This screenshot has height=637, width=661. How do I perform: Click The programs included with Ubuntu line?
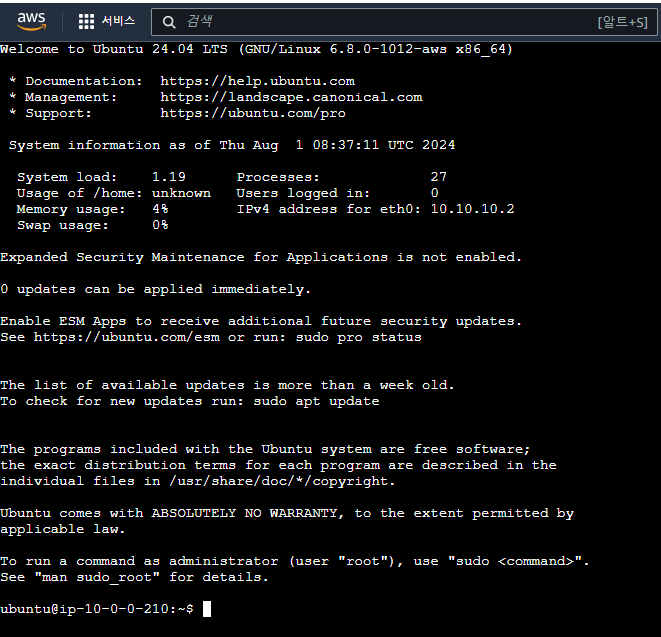point(265,449)
